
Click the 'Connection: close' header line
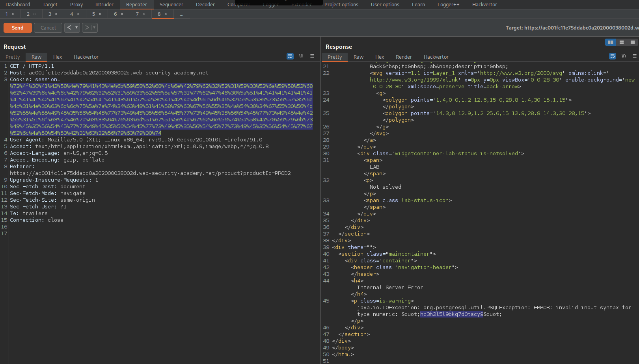[x=37, y=220]
